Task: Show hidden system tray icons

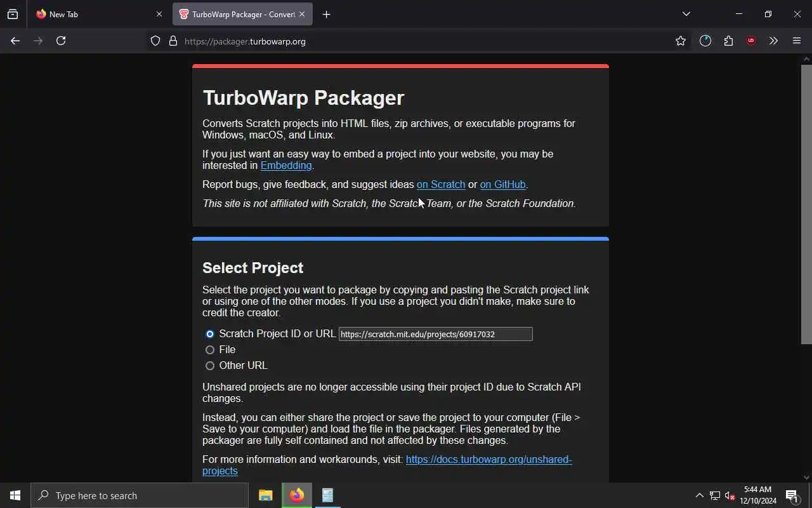Action: [699, 495]
